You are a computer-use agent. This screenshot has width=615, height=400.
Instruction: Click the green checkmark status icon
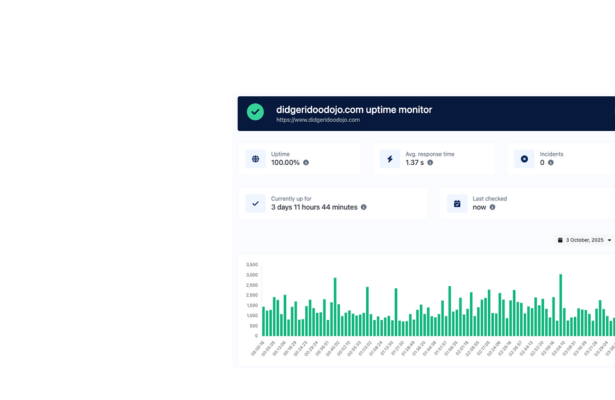(x=255, y=113)
